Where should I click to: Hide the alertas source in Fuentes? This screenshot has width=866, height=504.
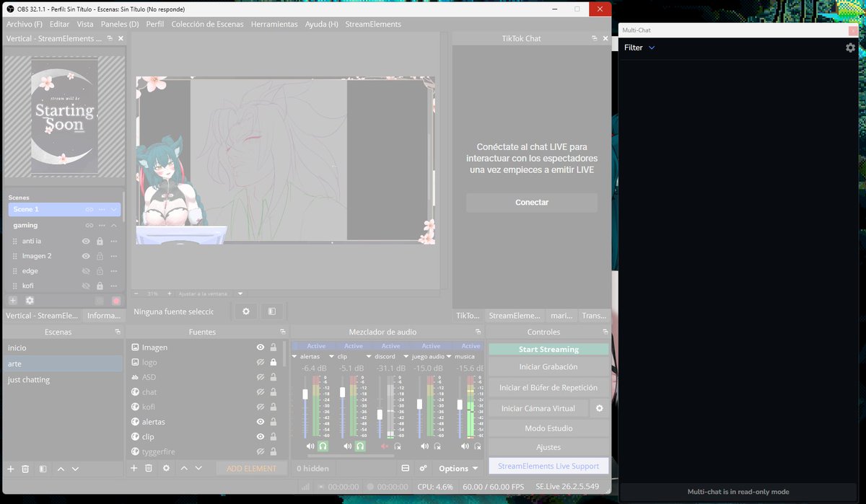click(x=261, y=422)
